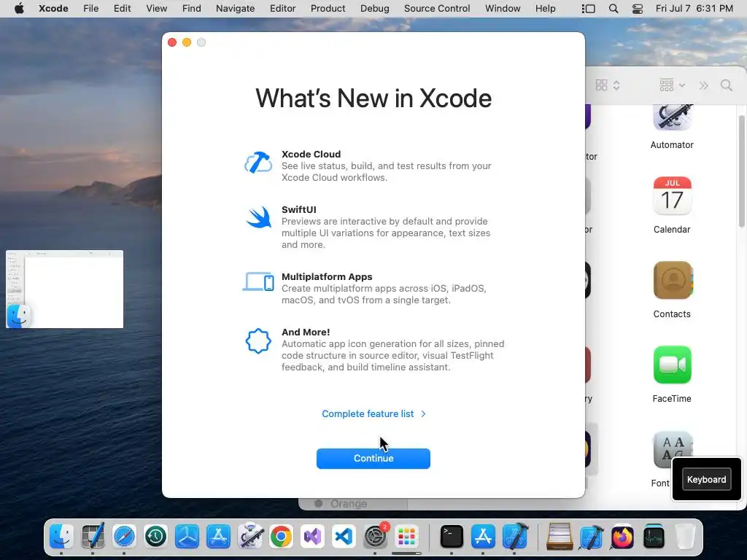Open System Preferences with badge in Dock
747x560 pixels.
[376, 537]
